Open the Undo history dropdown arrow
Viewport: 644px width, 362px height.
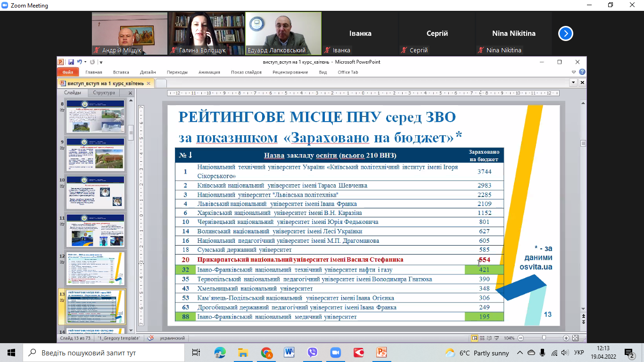tap(85, 62)
